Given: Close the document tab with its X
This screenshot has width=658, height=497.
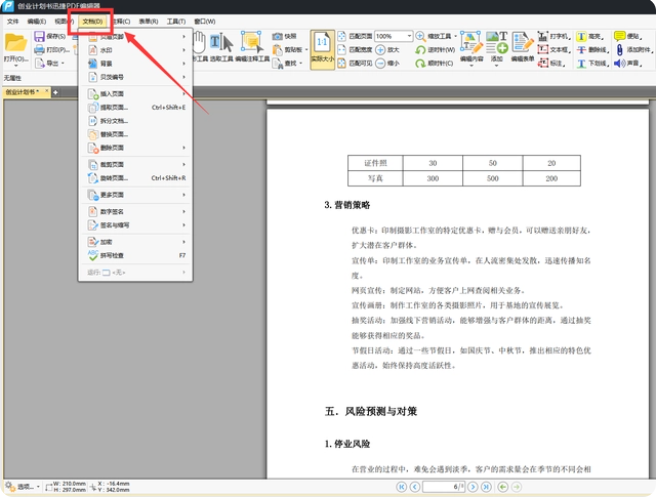Looking at the screenshot, I should pos(47,91).
